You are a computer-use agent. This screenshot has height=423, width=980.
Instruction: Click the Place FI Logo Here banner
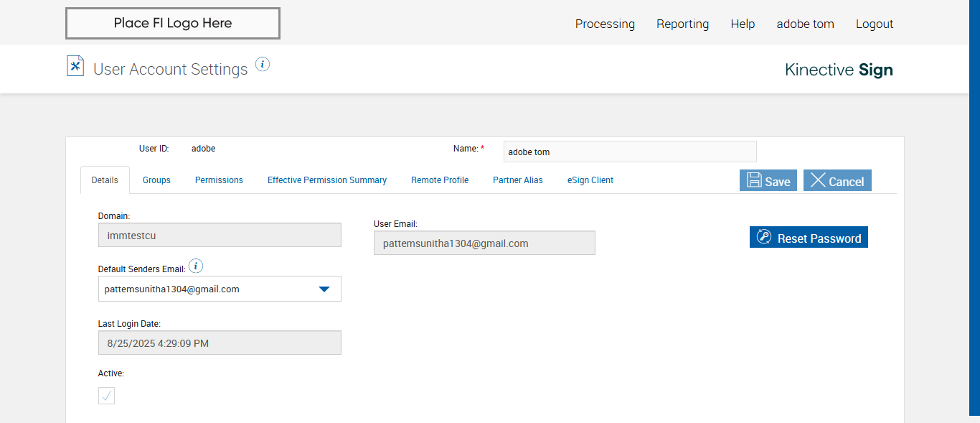pos(173,23)
